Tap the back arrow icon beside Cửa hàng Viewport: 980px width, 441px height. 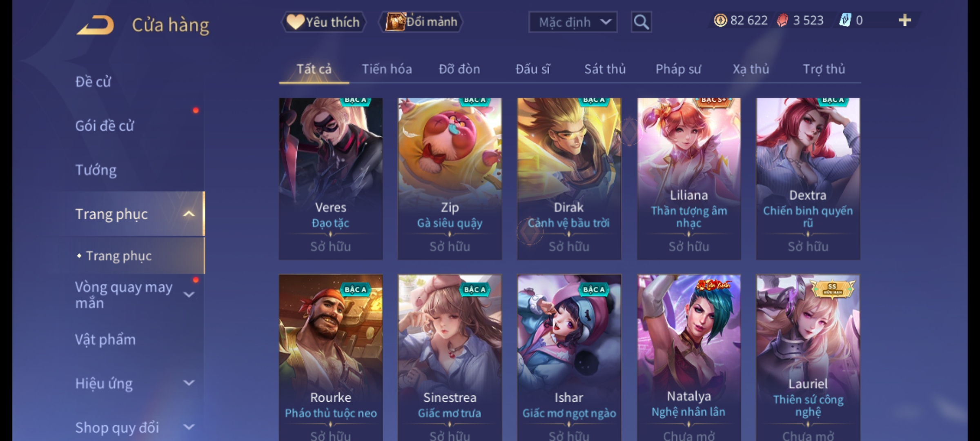tap(95, 25)
